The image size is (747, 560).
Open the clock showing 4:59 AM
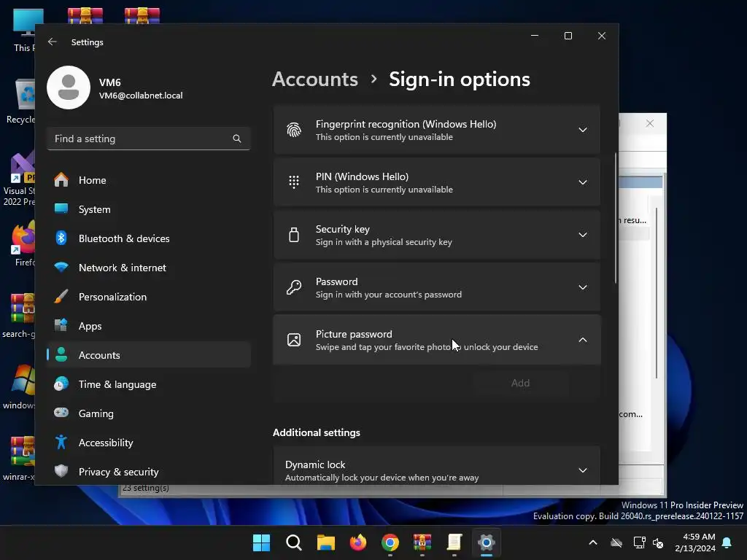coord(695,542)
